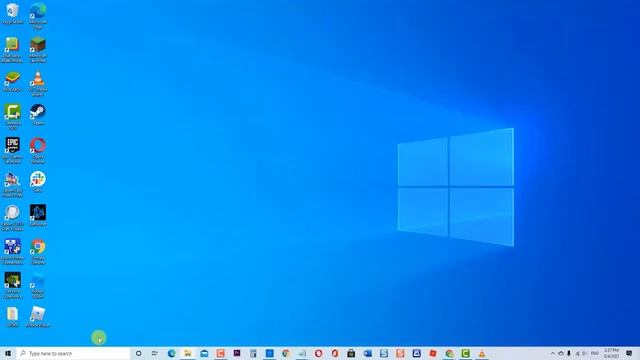This screenshot has width=640, height=360.
Task: Select the Epic Games Launcher desktop shortcut
Action: coord(12,151)
